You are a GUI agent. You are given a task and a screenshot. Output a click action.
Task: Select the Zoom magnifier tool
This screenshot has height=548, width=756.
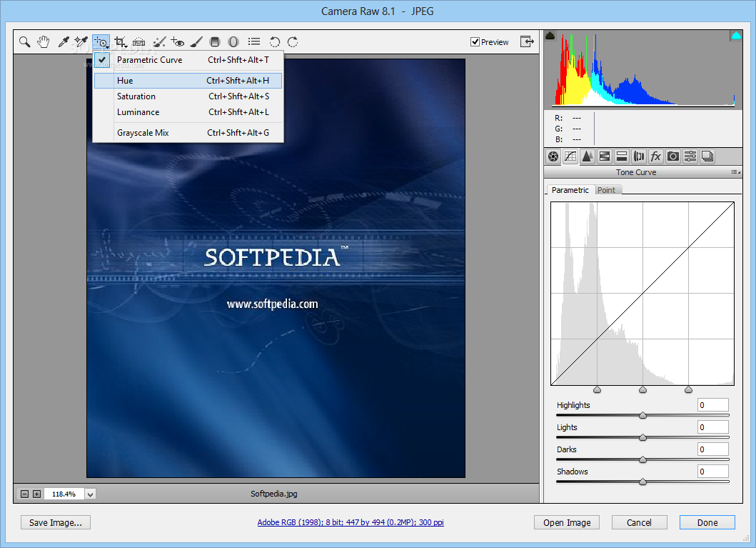(25, 42)
